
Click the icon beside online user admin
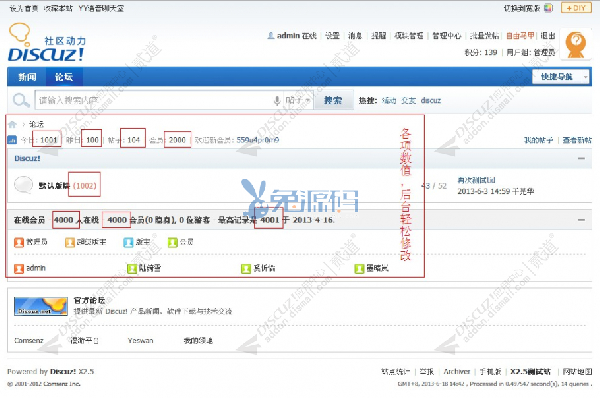pos(19,269)
